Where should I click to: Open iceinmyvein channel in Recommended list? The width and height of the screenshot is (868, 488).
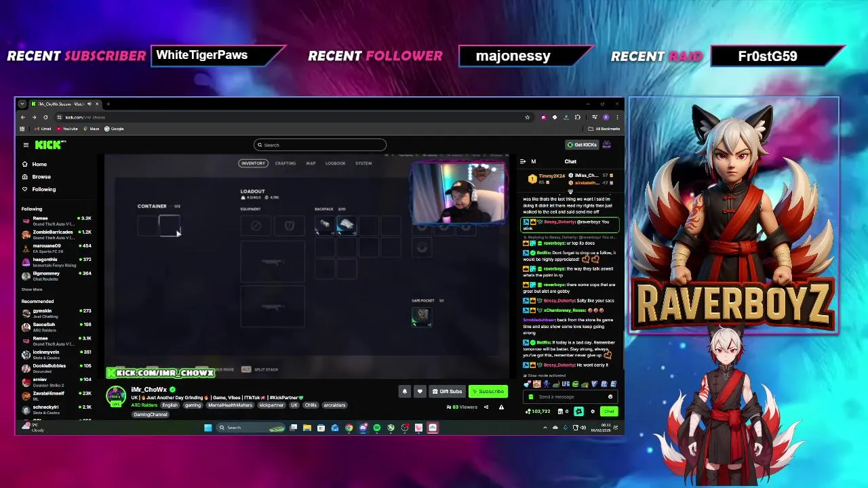point(56,354)
